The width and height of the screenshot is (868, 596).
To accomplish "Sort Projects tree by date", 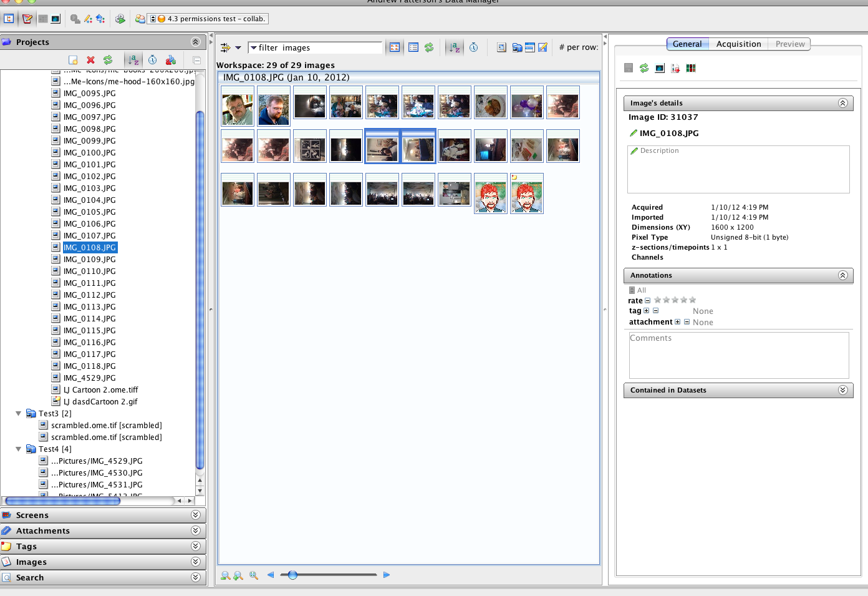I will click(x=152, y=60).
